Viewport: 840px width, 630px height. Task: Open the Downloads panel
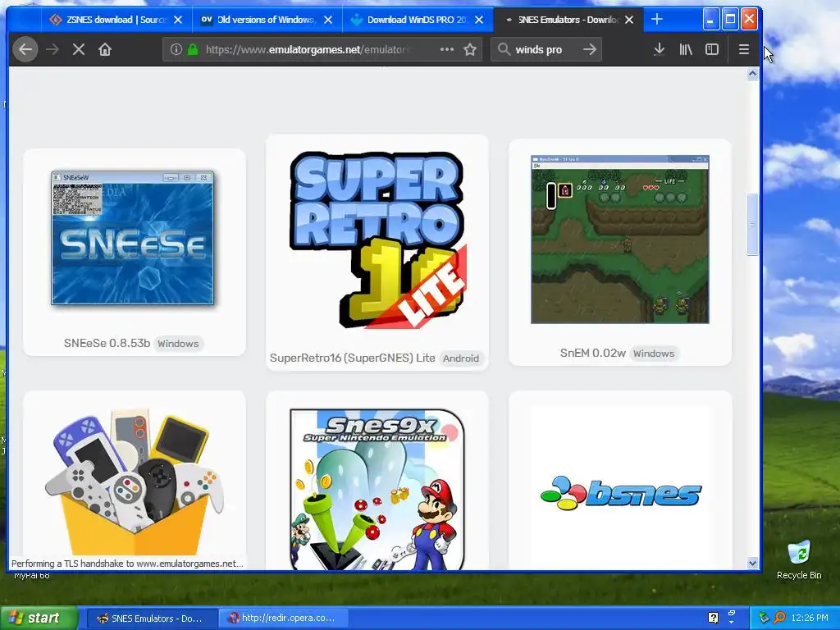coord(660,49)
